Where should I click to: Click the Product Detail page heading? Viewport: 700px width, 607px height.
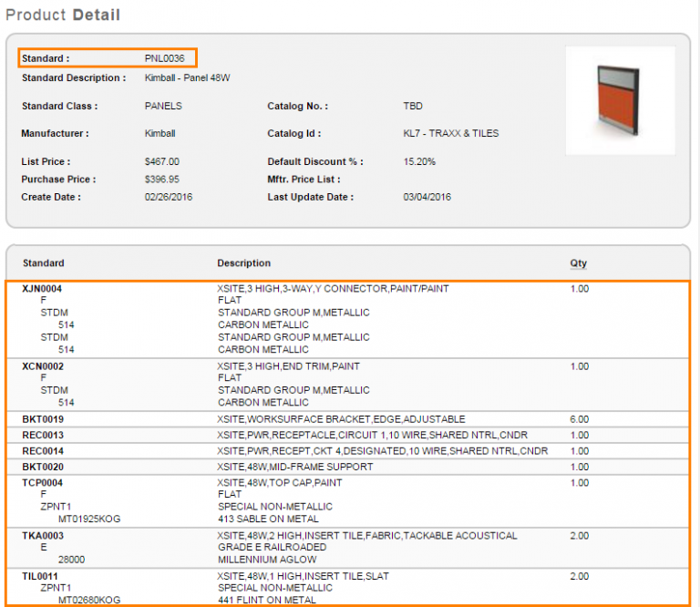(63, 15)
